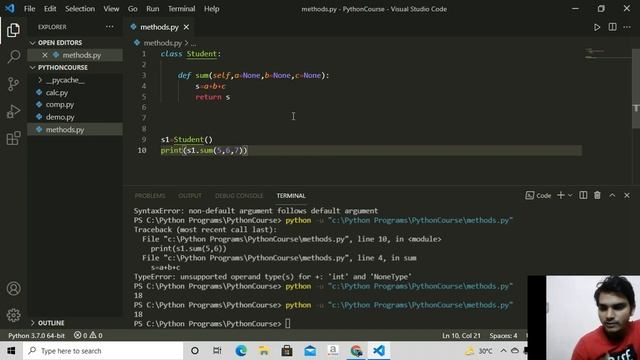The height and width of the screenshot is (360, 640).
Task: Open Microsoft Store from taskbar
Action: [x=287, y=351]
